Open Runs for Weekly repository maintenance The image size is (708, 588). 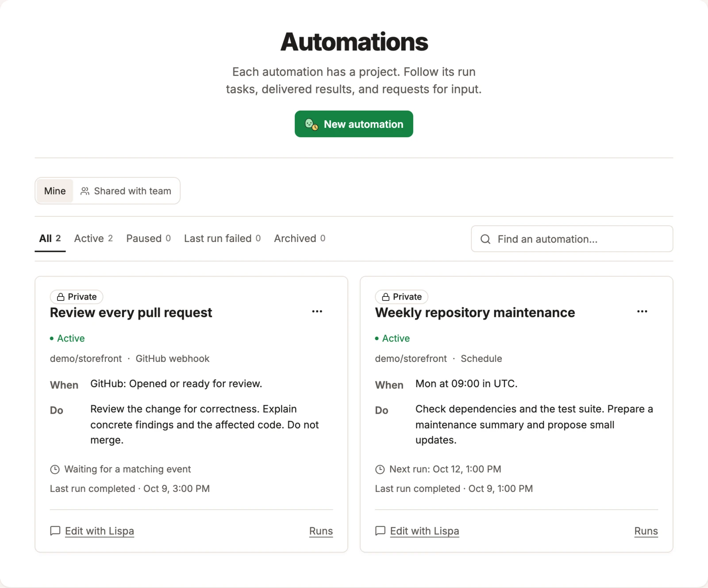coord(646,531)
